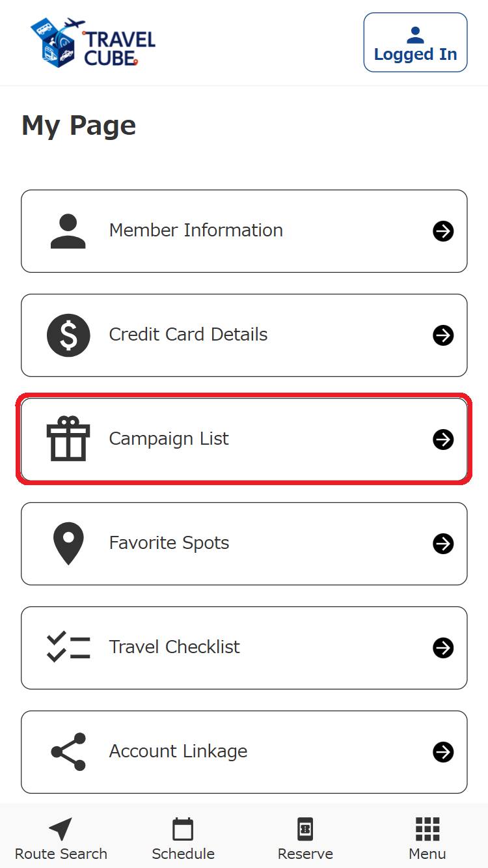488x868 pixels.
Task: Click the Campaign List arrow
Action: click(x=443, y=440)
